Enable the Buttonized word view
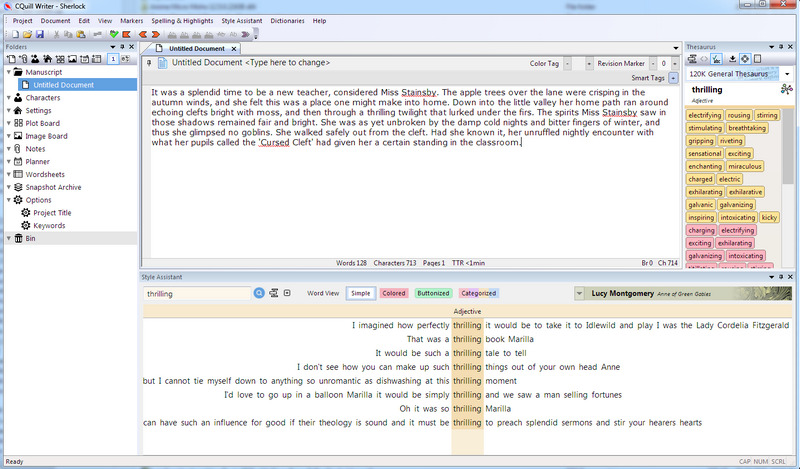800x469 pixels. (433, 293)
